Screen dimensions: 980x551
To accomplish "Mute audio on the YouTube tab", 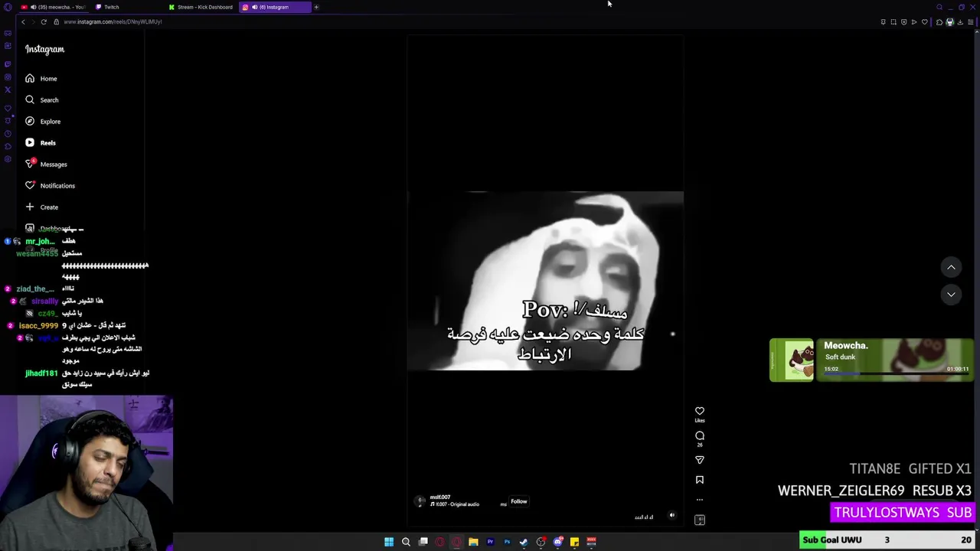I will (33, 7).
